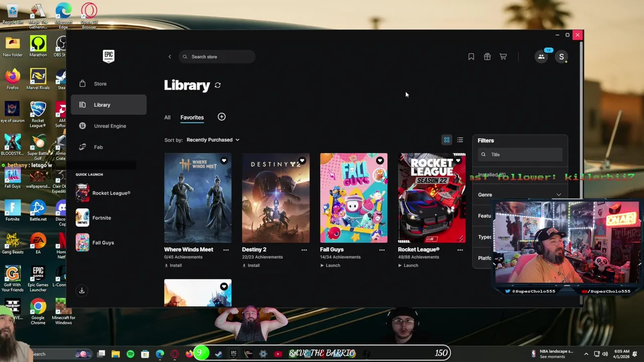
Task: Open the Downloads icon at the sidebar bottom
Action: click(82, 290)
